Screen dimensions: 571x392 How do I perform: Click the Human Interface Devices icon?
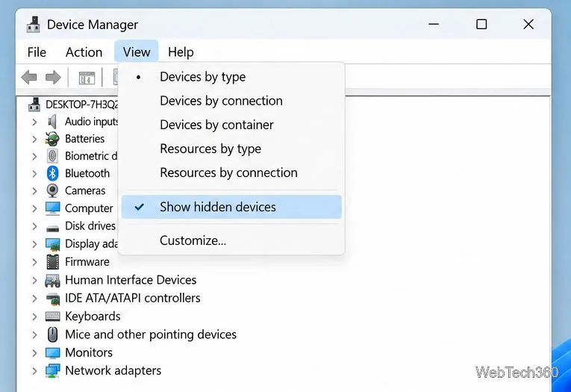(52, 281)
